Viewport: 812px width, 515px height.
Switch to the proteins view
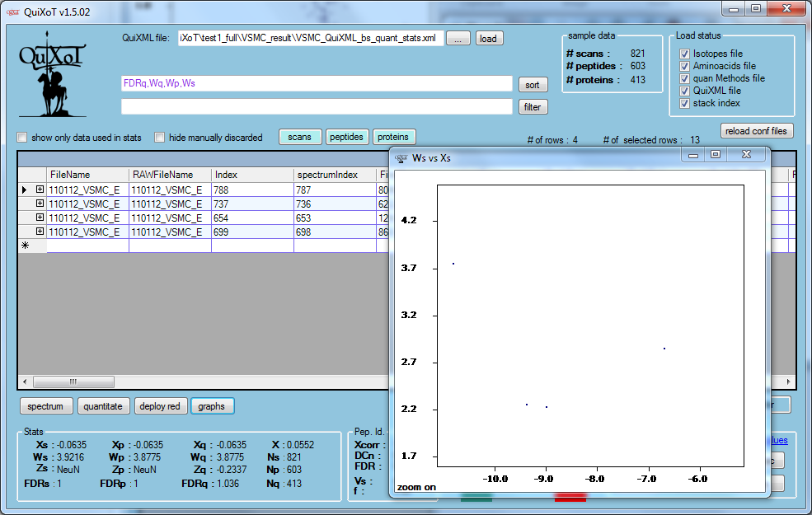point(394,138)
